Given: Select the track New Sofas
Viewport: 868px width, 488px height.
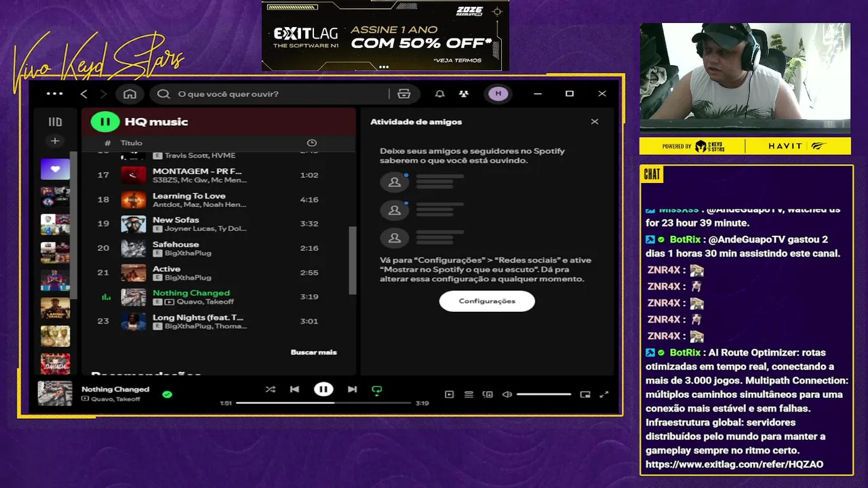Looking at the screenshot, I should pos(218,224).
